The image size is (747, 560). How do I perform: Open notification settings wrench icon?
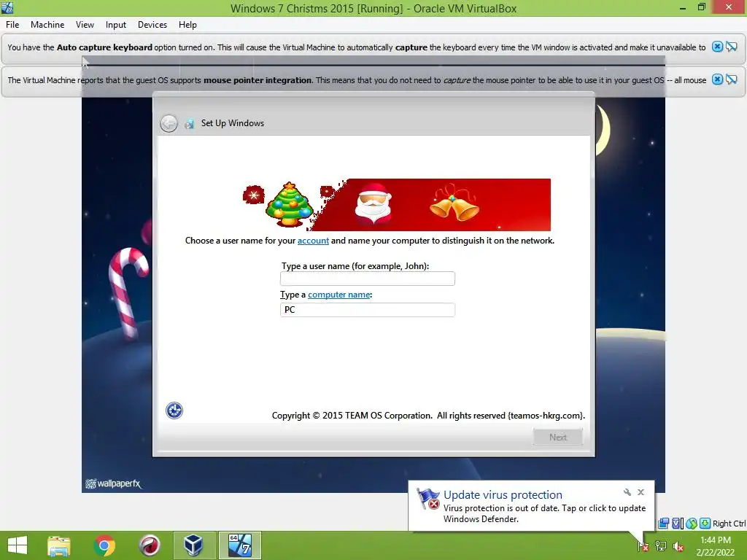[627, 492]
